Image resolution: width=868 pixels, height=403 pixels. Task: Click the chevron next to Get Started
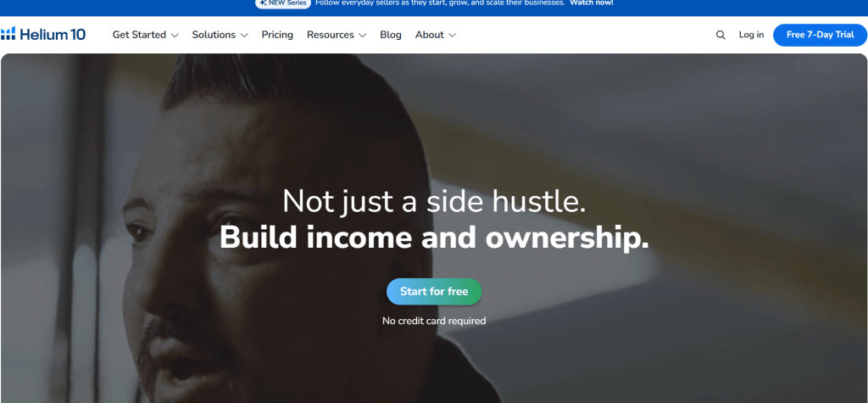[175, 35]
